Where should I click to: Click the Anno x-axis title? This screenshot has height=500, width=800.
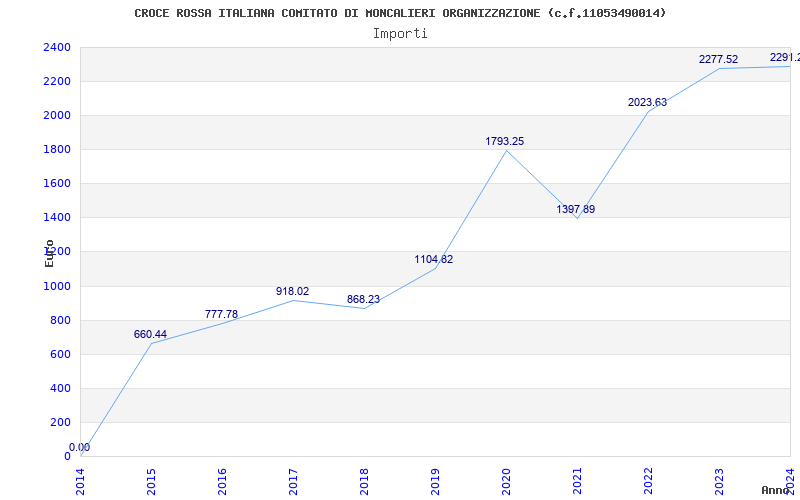(775, 490)
